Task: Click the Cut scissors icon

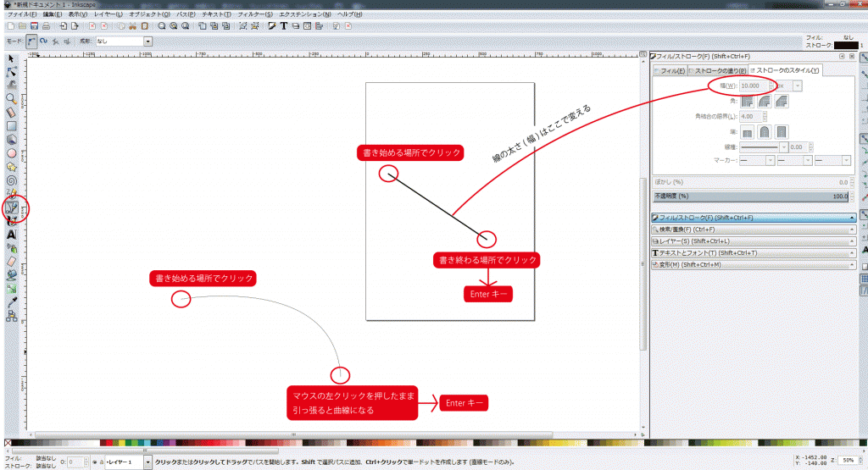Action: click(133, 26)
